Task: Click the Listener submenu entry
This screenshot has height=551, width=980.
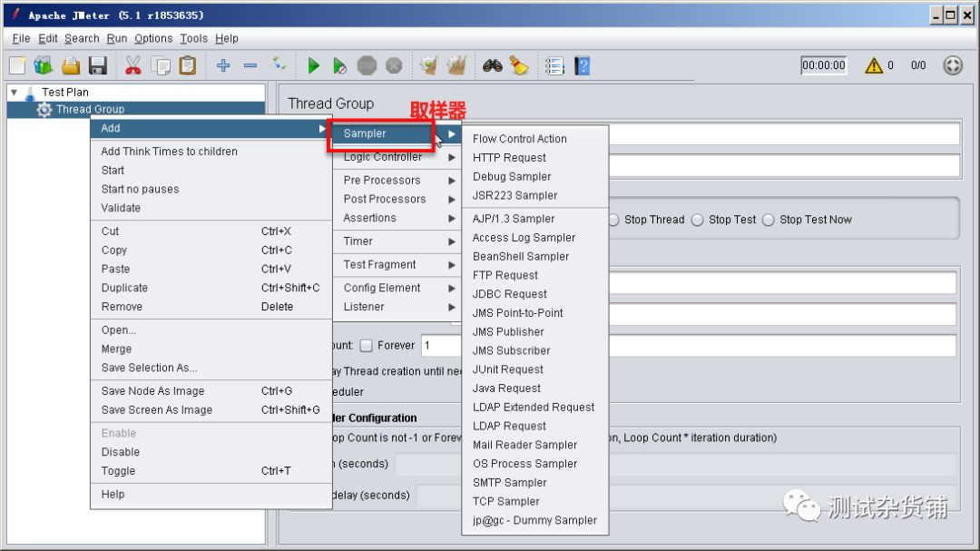Action: [x=397, y=307]
